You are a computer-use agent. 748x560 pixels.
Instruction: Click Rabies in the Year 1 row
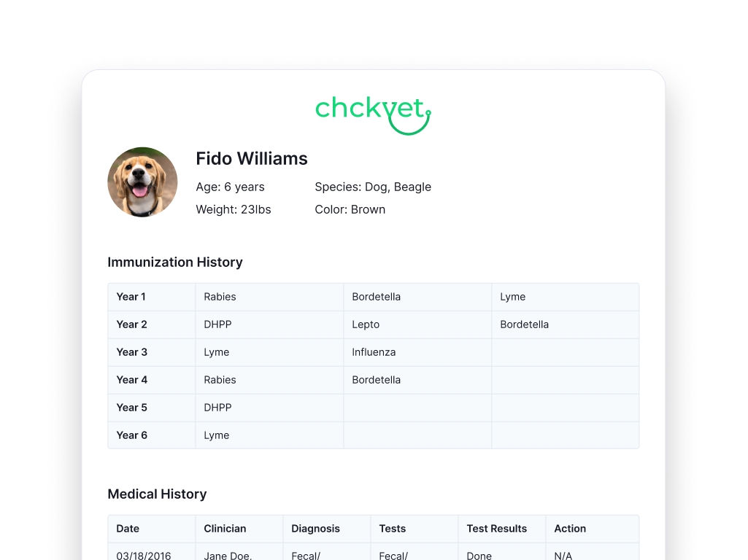220,297
